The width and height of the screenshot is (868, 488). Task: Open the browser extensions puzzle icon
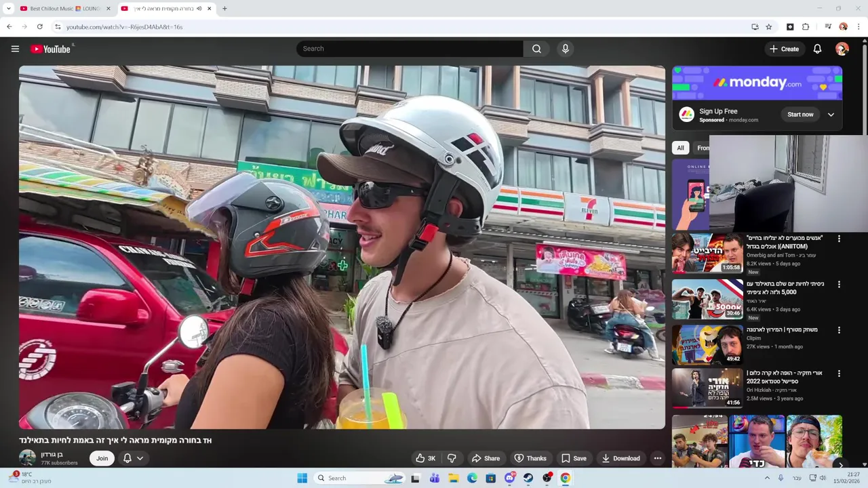pos(806,27)
